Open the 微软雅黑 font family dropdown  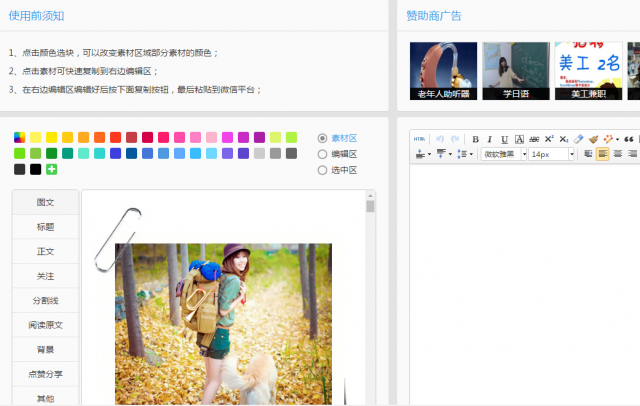503,154
